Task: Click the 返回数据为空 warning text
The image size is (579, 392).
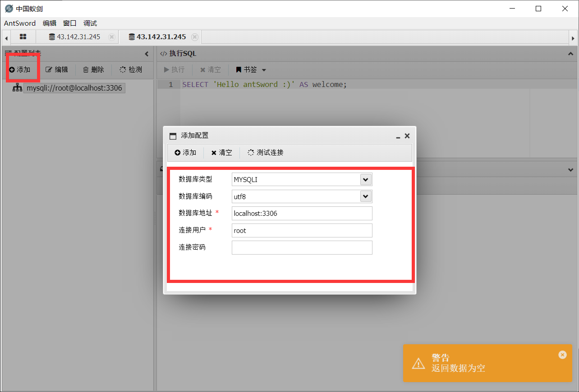Action: [458, 368]
